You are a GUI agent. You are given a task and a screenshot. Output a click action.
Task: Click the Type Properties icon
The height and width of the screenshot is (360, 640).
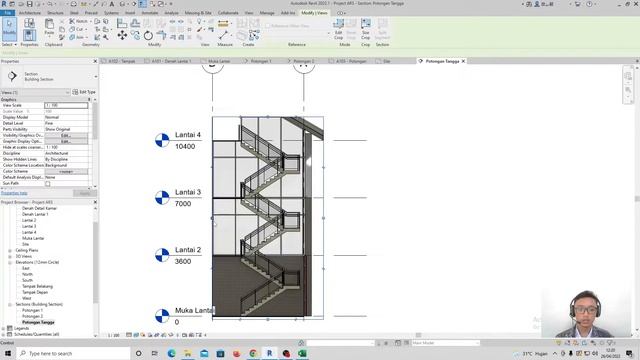point(29,23)
